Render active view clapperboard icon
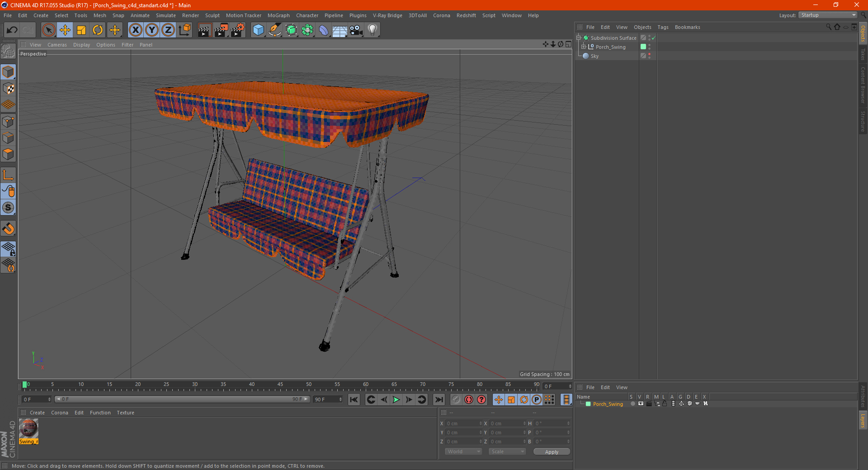This screenshot has height=470, width=868. 204,30
